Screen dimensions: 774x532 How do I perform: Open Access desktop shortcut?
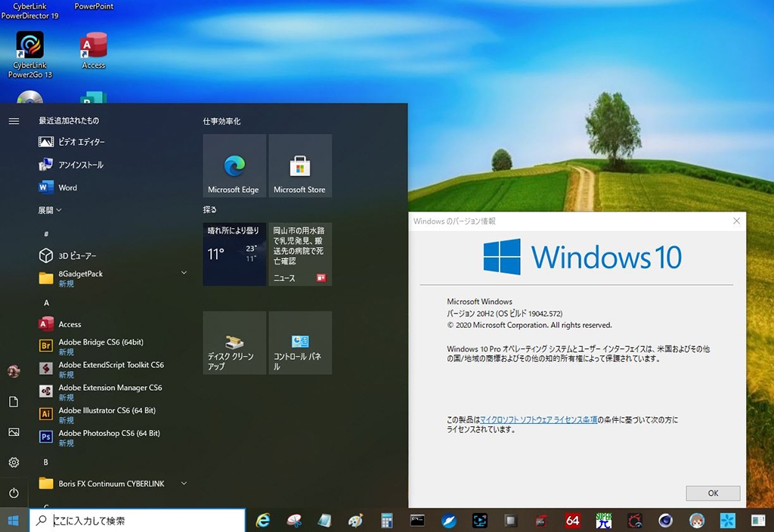[93, 51]
